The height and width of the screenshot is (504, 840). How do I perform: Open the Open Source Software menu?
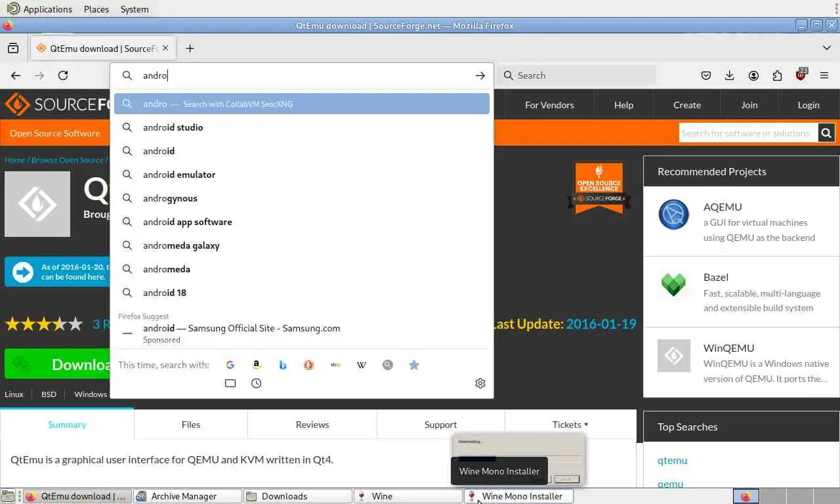pyautogui.click(x=55, y=133)
